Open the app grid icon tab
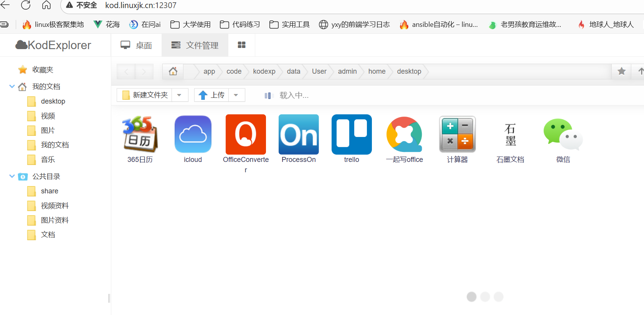This screenshot has height=315, width=644. (x=241, y=45)
